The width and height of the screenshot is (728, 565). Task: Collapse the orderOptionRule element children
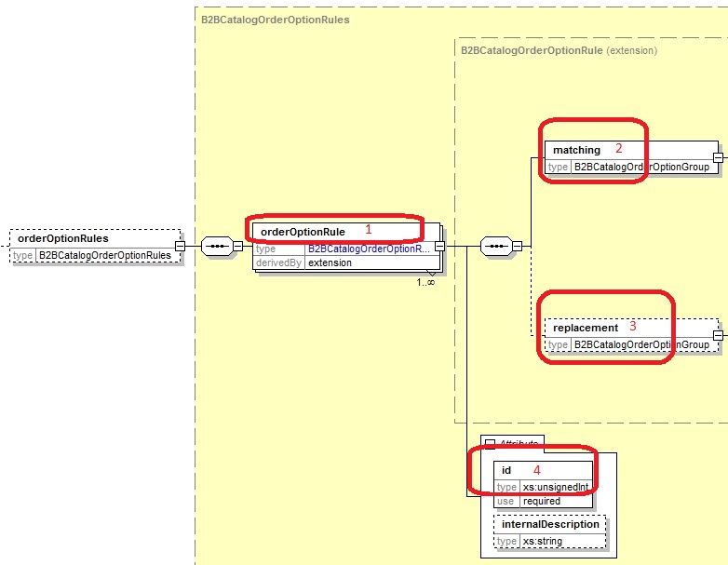(440, 246)
